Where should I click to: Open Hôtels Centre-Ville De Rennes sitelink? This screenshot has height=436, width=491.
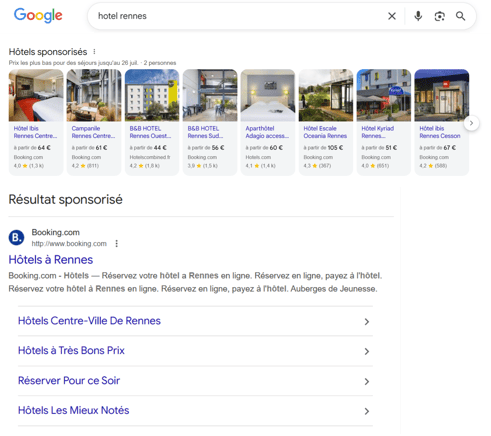coord(89,321)
